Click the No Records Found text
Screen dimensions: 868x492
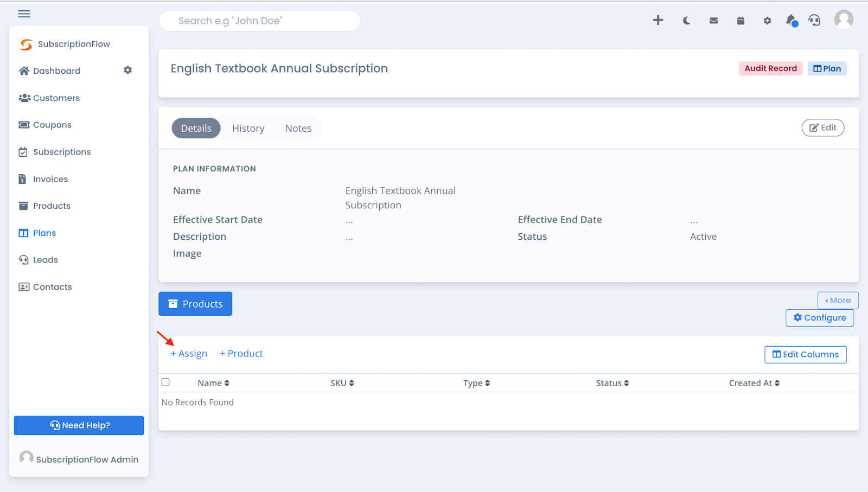point(197,402)
